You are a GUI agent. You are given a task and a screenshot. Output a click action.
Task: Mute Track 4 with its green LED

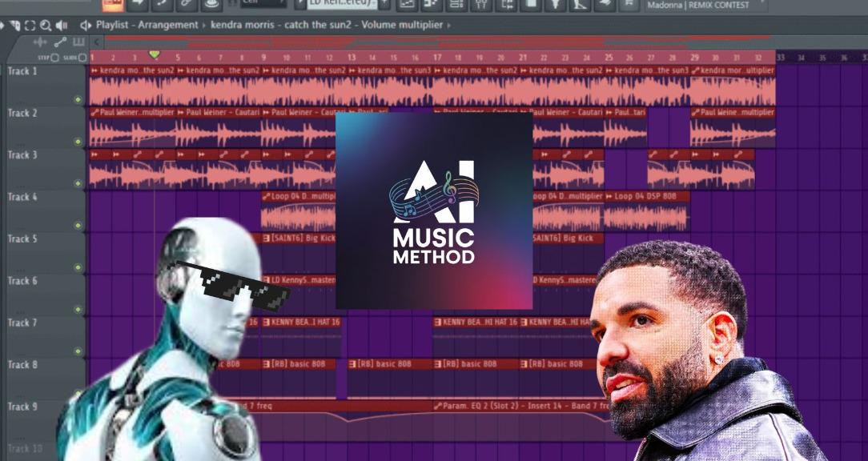(x=78, y=225)
